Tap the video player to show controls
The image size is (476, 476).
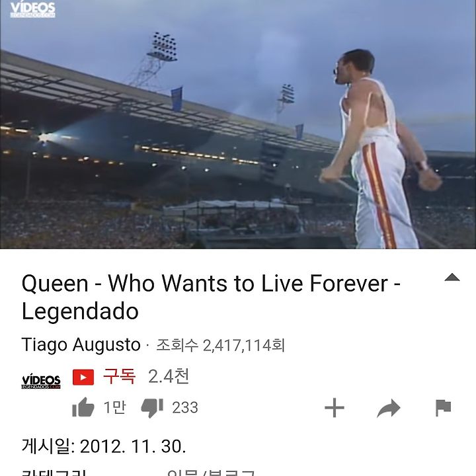(238, 124)
